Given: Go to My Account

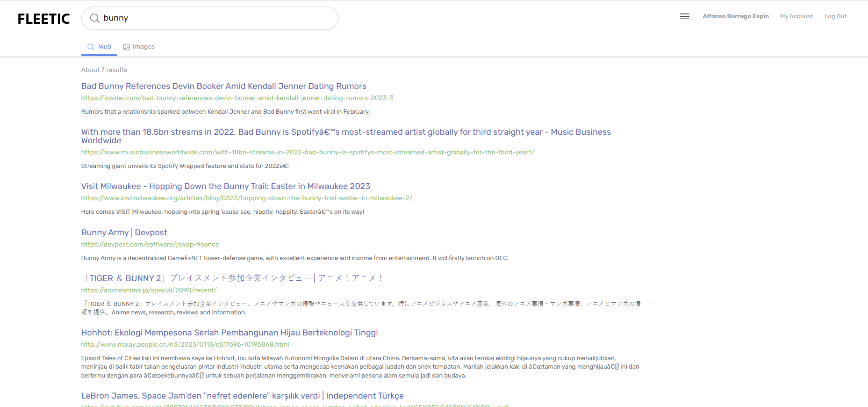Looking at the screenshot, I should pyautogui.click(x=796, y=16).
